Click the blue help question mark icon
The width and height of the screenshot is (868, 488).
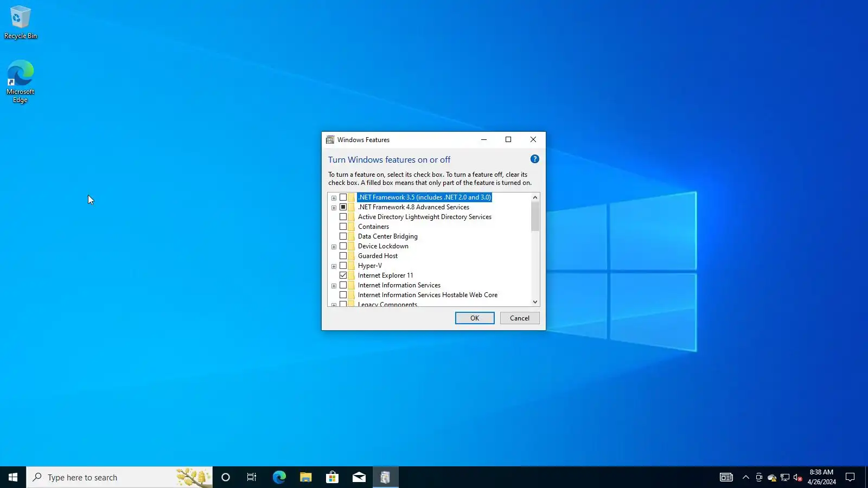click(535, 159)
